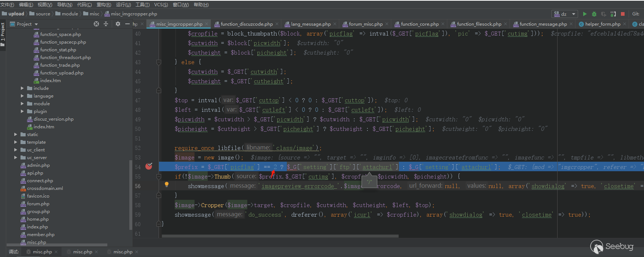Open forum.php in the project tree
The width and height of the screenshot is (644, 257).
click(38, 204)
